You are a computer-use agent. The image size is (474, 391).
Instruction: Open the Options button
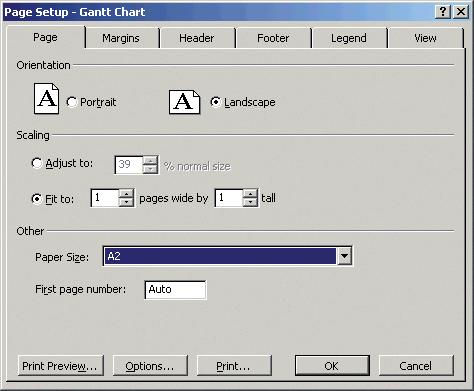tap(150, 366)
